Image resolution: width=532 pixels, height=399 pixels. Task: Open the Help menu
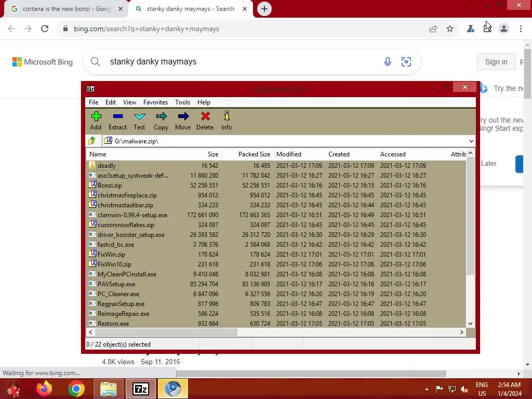point(204,102)
